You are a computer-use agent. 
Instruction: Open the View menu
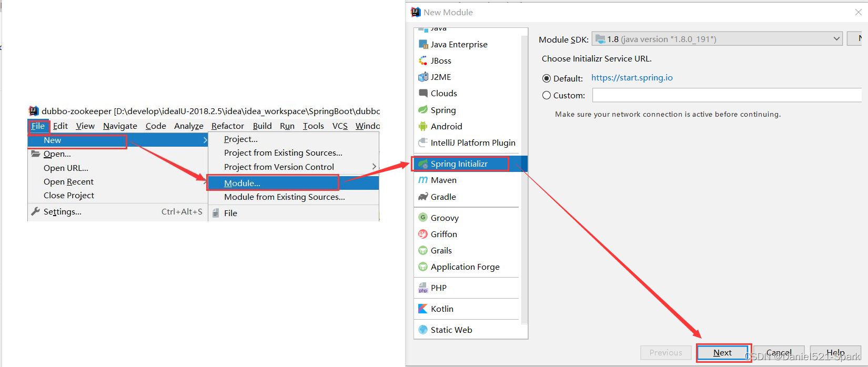(x=85, y=126)
